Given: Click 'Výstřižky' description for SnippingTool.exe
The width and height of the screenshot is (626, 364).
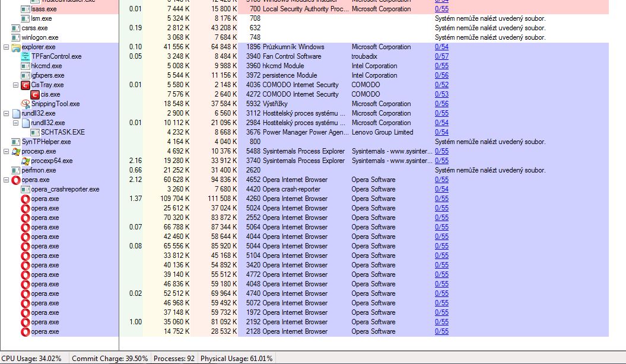Looking at the screenshot, I should click(x=275, y=104).
